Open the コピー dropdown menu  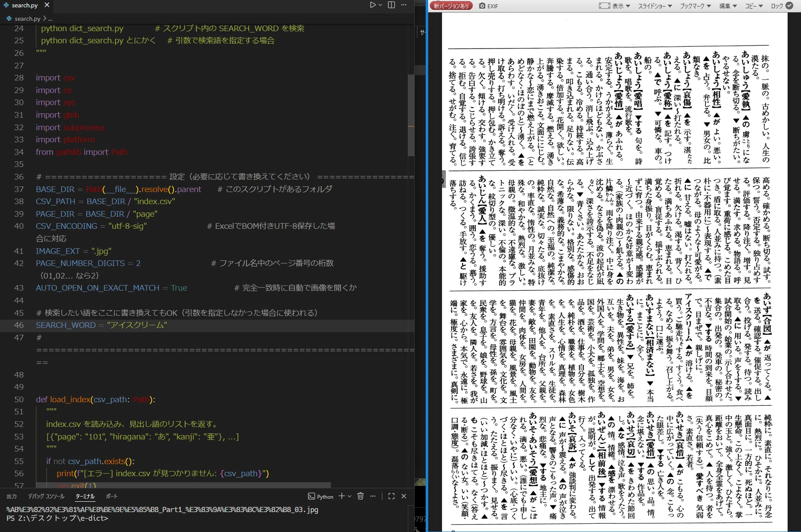(x=753, y=6)
